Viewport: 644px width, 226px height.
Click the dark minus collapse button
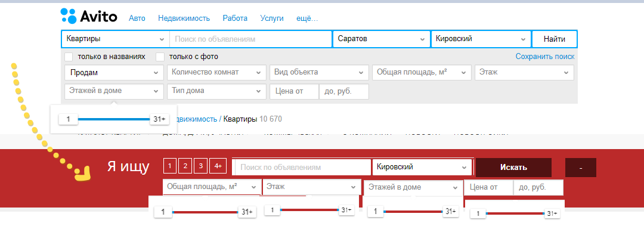tap(580, 168)
